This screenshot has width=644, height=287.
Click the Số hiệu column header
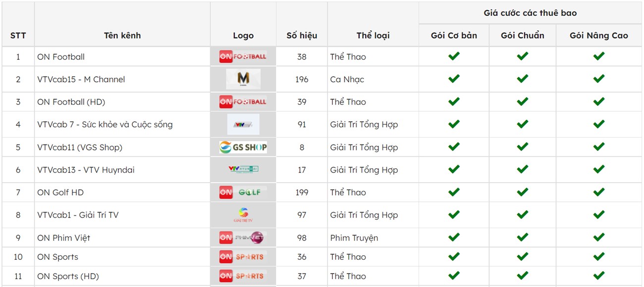pyautogui.click(x=302, y=35)
